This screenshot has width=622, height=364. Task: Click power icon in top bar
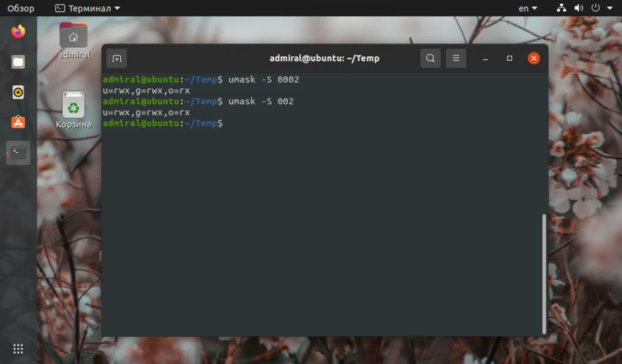[595, 8]
